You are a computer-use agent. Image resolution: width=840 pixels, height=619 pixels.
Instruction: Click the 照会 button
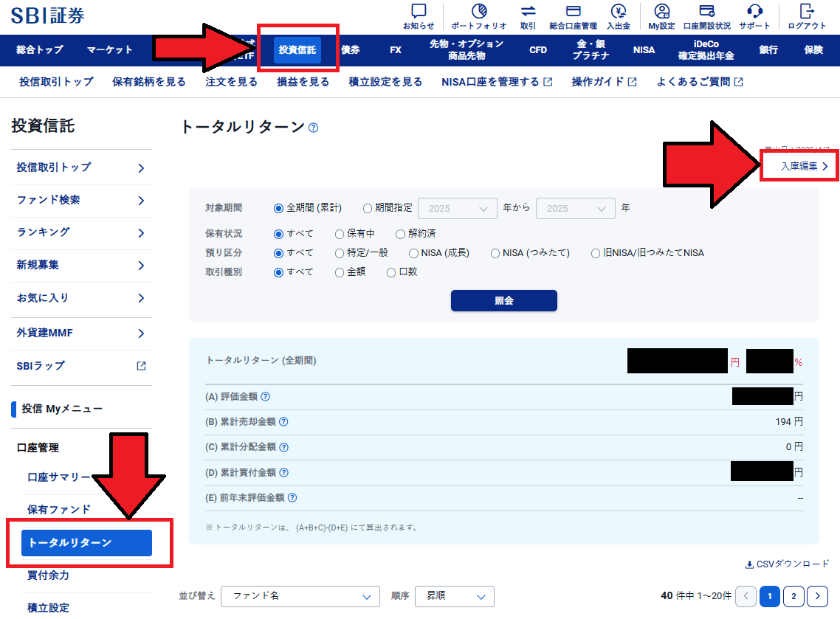(x=504, y=300)
